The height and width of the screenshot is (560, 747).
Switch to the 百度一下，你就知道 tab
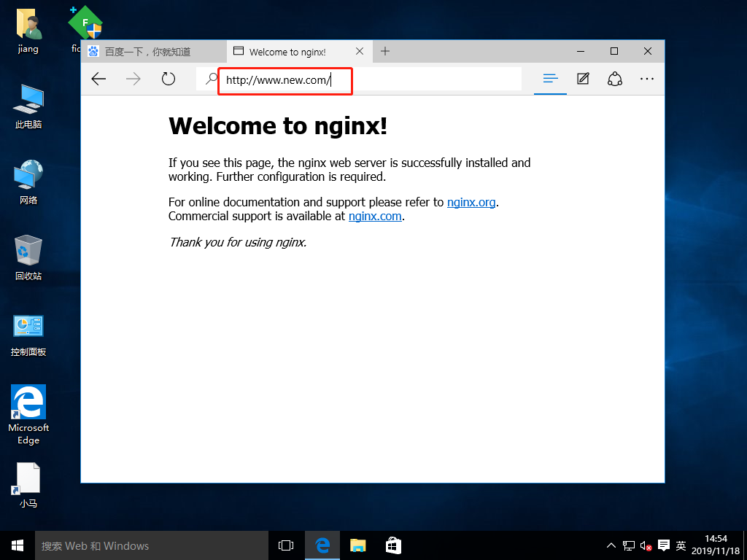click(x=155, y=52)
